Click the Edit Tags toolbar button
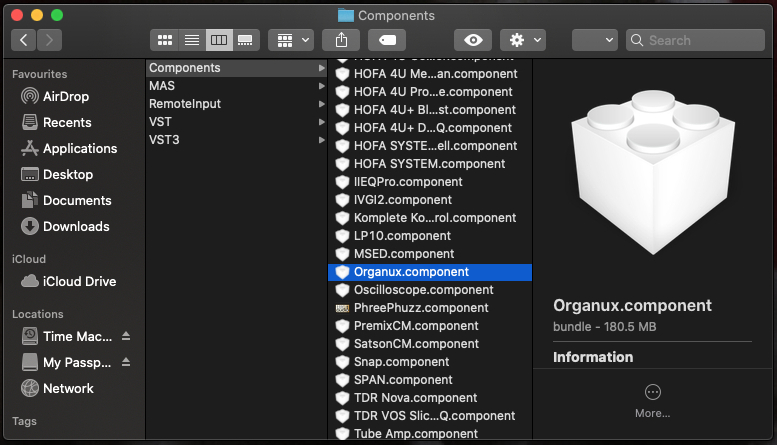This screenshot has height=445, width=777. [387, 40]
